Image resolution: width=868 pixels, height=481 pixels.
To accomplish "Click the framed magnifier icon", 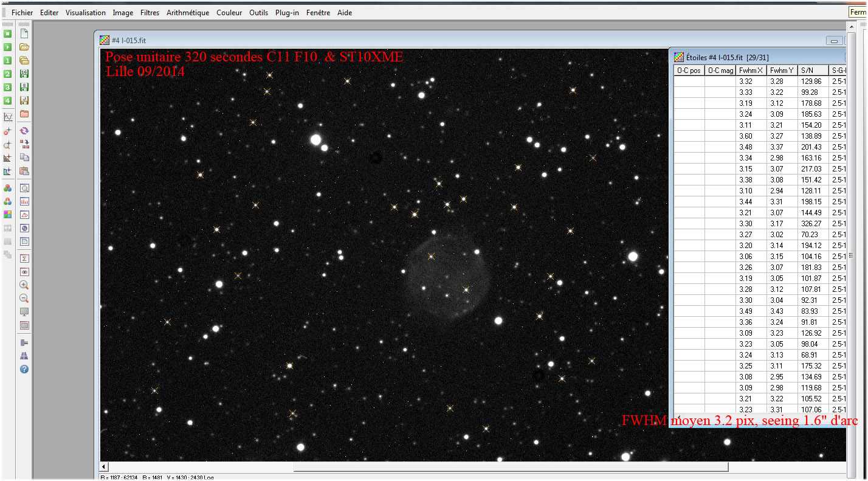I will pos(24,188).
